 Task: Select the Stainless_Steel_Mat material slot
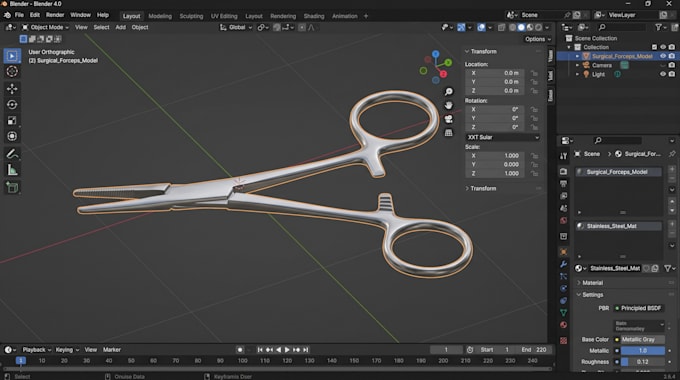(618, 226)
